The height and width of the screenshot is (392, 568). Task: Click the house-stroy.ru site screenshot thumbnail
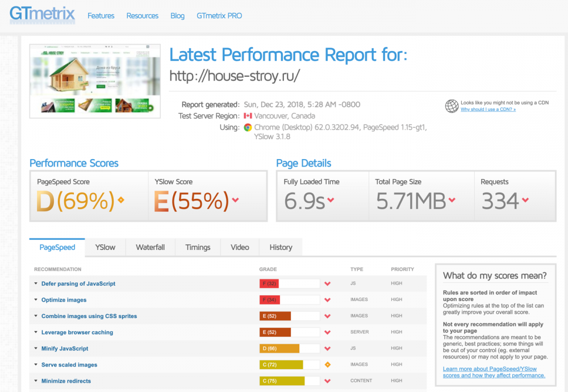pos(95,81)
